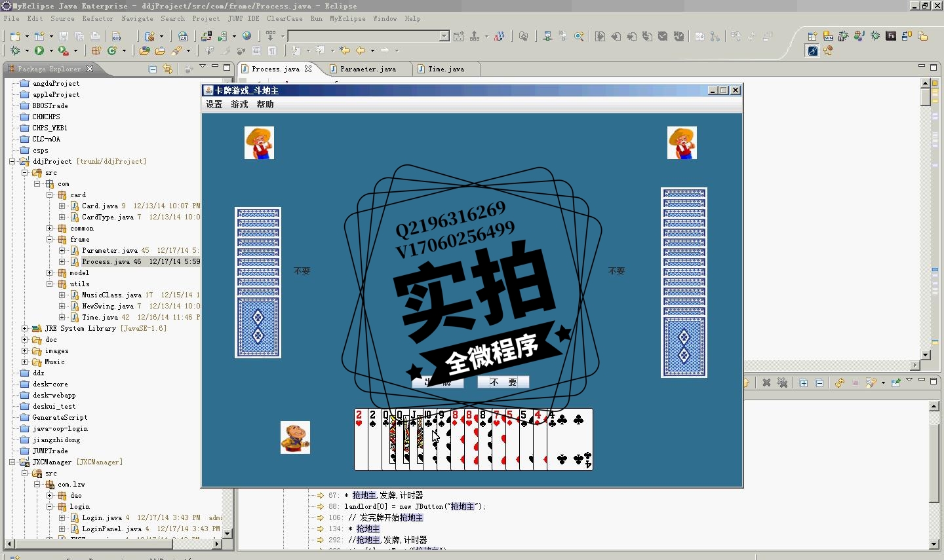Collapse the JXCManager project node
944x560 pixels.
tap(12, 462)
